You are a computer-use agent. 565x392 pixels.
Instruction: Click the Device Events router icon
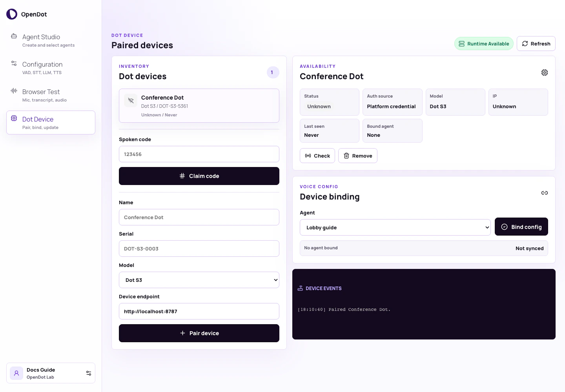click(300, 288)
